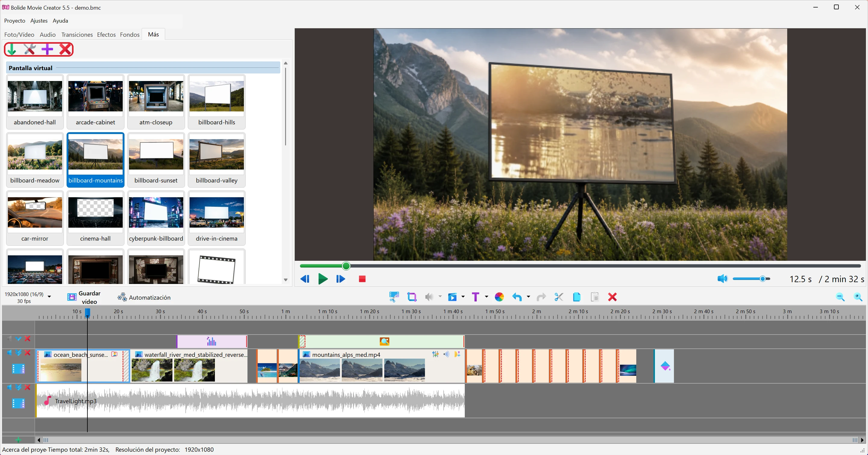The width and height of the screenshot is (868, 455).
Task: Switch to the Efectos tab
Action: click(106, 34)
